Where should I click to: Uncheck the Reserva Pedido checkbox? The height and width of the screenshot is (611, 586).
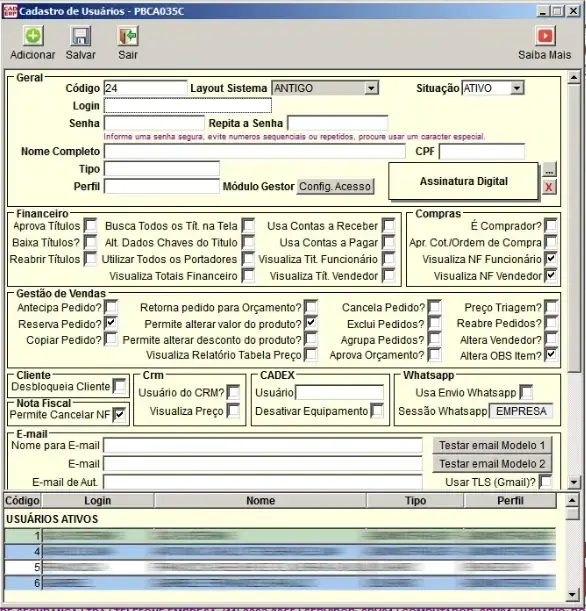tap(111, 323)
